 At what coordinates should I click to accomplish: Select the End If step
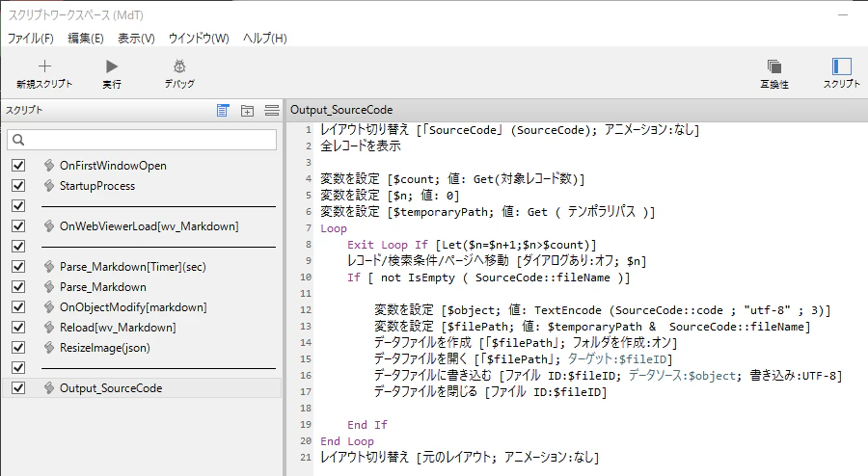[x=367, y=425]
